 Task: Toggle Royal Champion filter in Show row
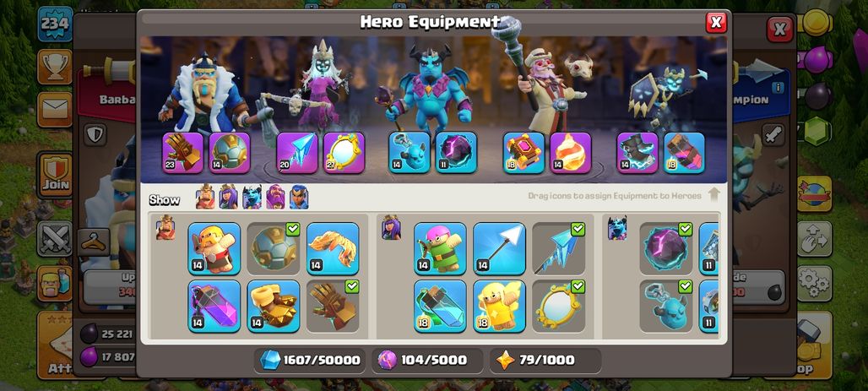click(299, 197)
